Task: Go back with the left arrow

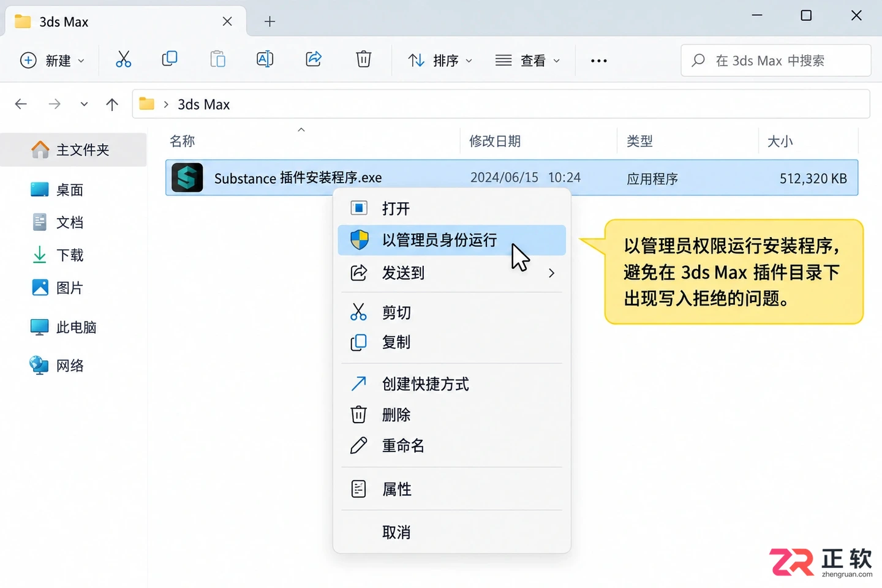Action: tap(21, 104)
